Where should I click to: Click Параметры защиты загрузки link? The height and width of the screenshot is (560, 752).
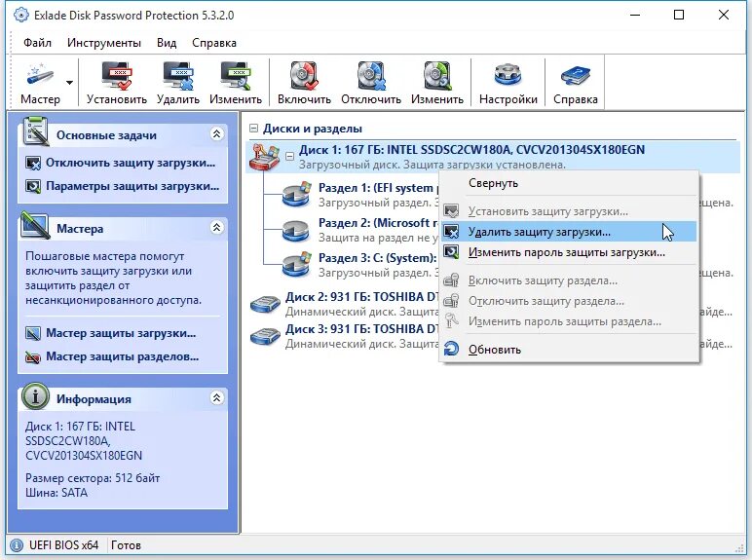point(132,186)
